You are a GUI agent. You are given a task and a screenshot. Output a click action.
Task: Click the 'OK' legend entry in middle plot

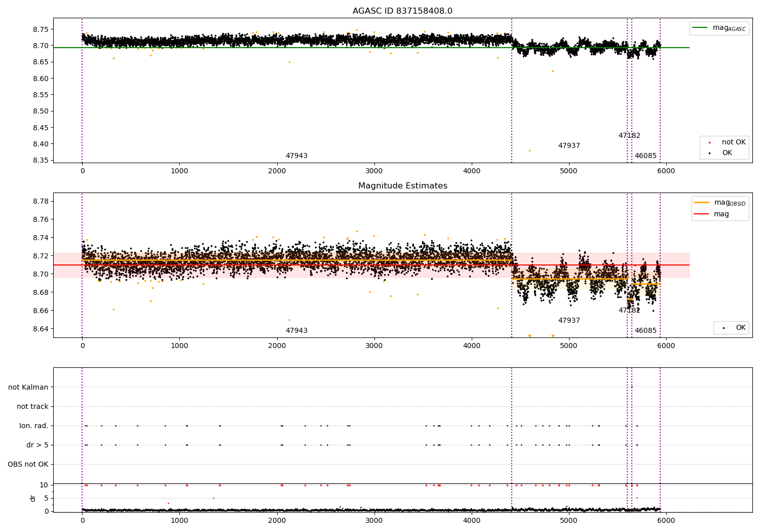pyautogui.click(x=741, y=328)
